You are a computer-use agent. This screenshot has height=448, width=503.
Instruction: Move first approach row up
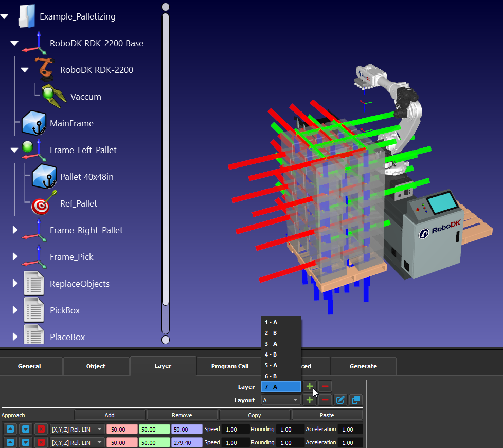tap(11, 429)
